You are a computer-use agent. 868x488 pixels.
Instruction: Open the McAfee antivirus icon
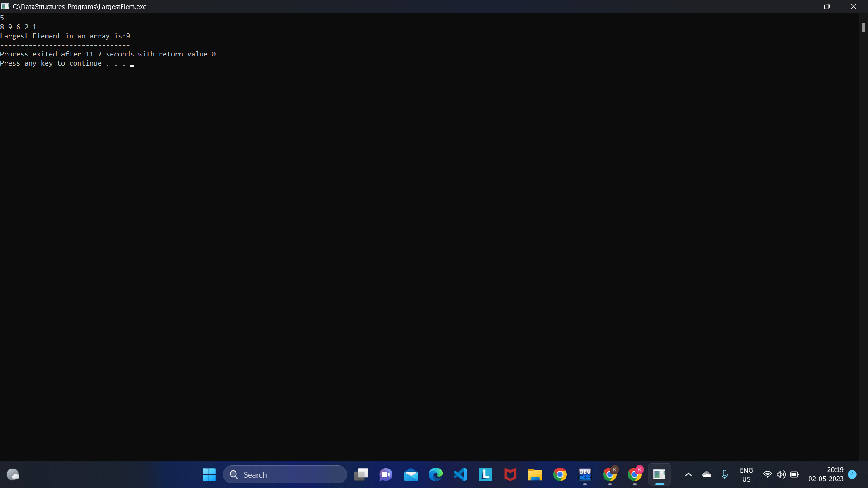(510, 474)
